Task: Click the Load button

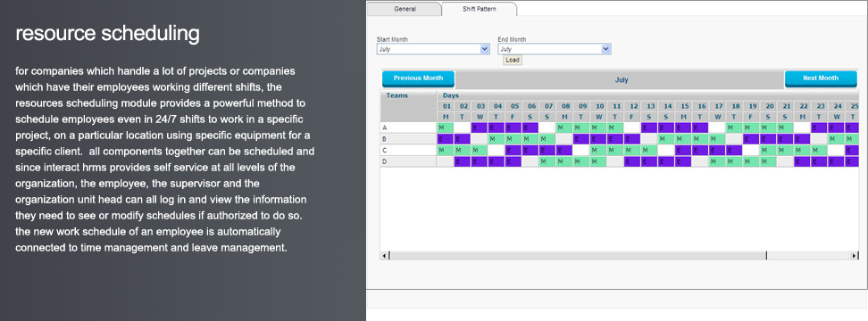Action: (513, 61)
